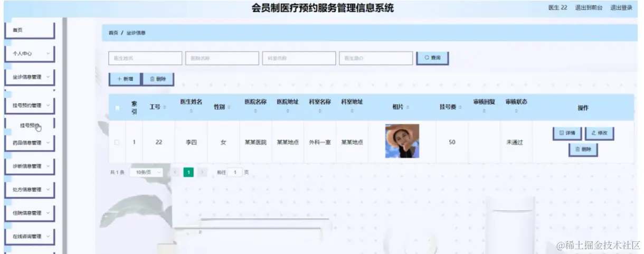644x254 pixels.
Task: Open 李四's photo thumbnail
Action: click(402, 141)
